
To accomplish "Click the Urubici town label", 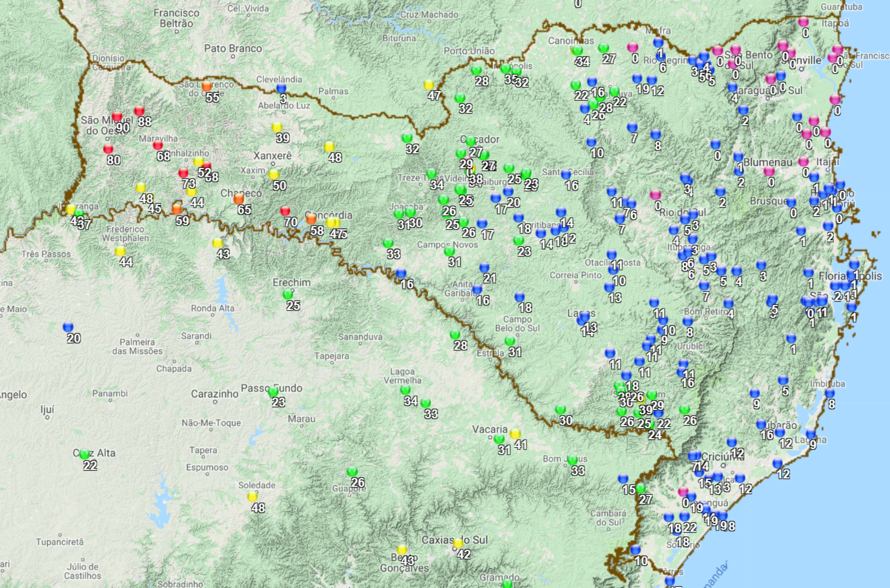I will tap(691, 347).
